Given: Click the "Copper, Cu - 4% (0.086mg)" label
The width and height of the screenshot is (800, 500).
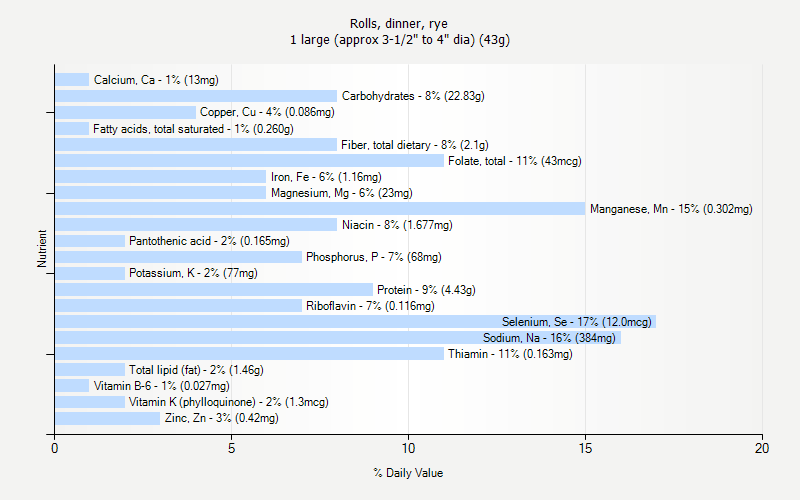Looking at the screenshot, I should pos(267,112).
